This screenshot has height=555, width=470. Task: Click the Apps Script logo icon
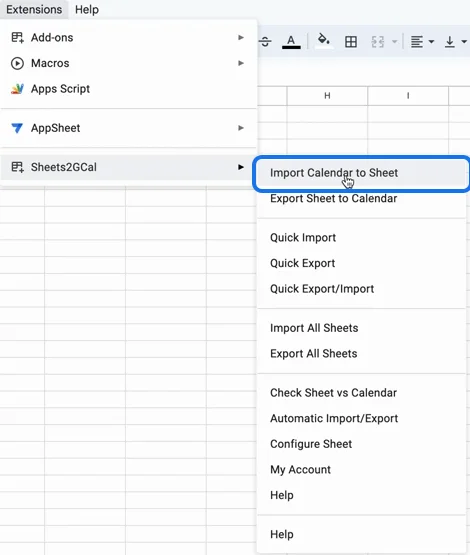click(17, 89)
